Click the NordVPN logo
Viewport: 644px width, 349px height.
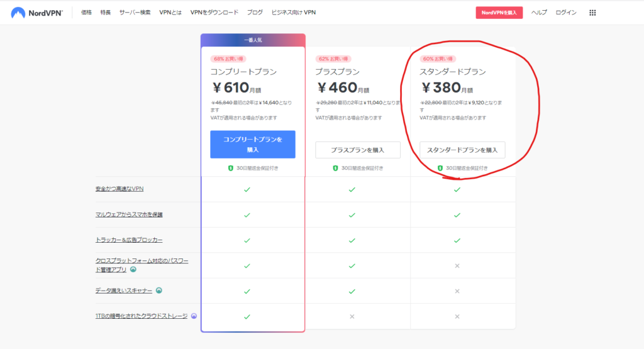37,13
